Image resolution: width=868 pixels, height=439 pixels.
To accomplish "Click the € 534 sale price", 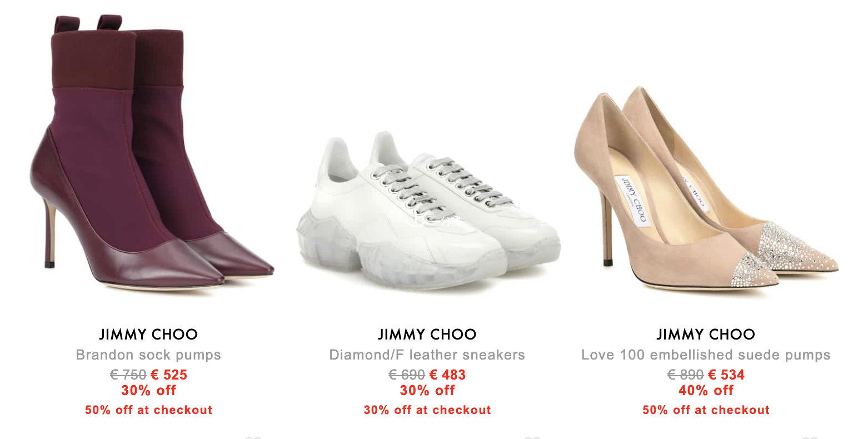I will 726,375.
